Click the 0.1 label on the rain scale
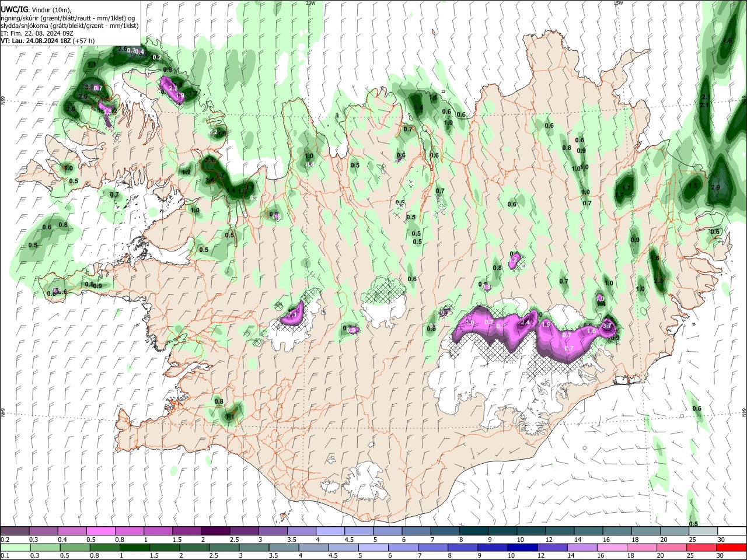The image size is (747, 560). point(5,555)
